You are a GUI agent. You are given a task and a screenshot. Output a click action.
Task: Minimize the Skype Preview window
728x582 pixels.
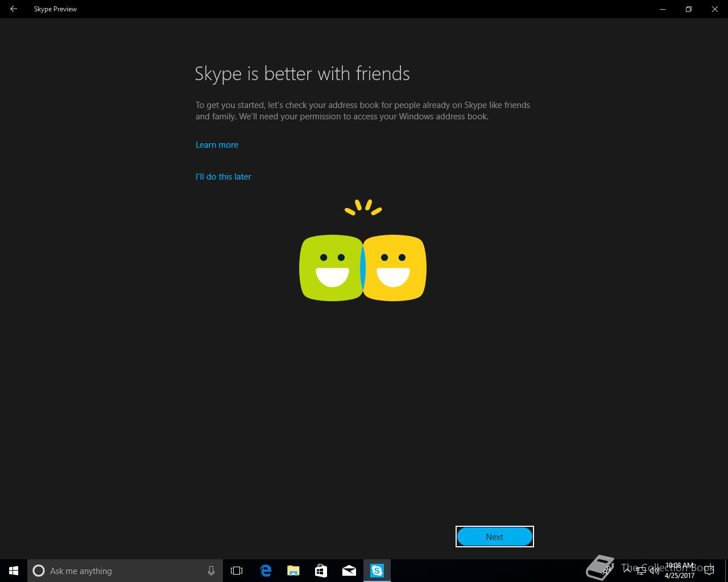(x=663, y=9)
